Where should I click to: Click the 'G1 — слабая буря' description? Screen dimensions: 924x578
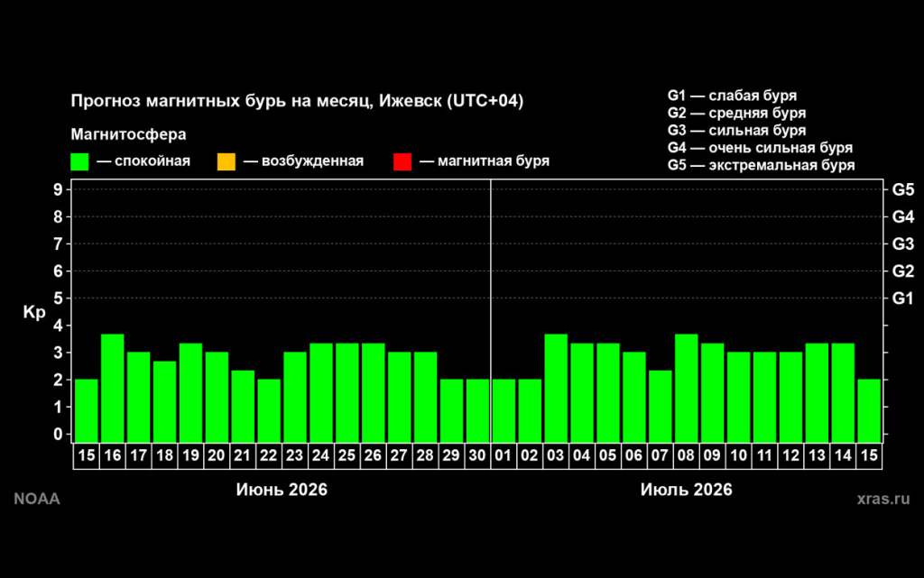click(x=732, y=96)
